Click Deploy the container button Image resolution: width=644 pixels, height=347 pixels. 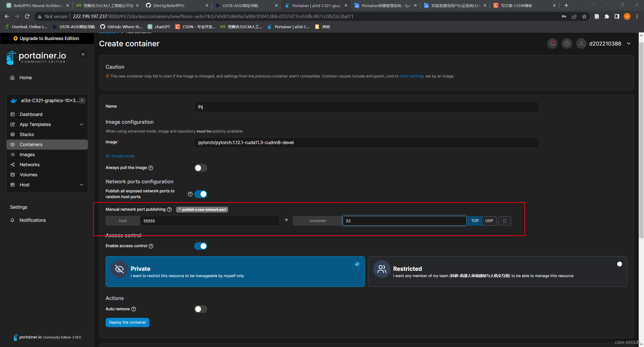coord(127,322)
